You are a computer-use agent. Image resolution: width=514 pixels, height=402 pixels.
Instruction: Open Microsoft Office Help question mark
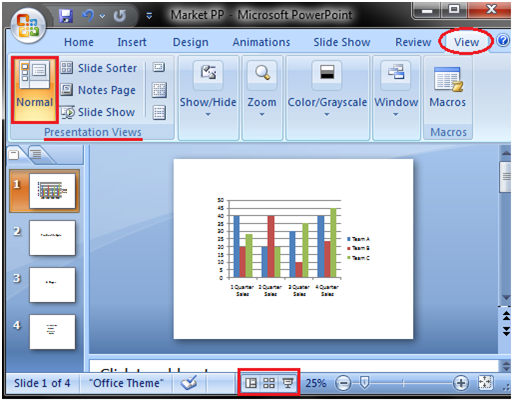503,41
